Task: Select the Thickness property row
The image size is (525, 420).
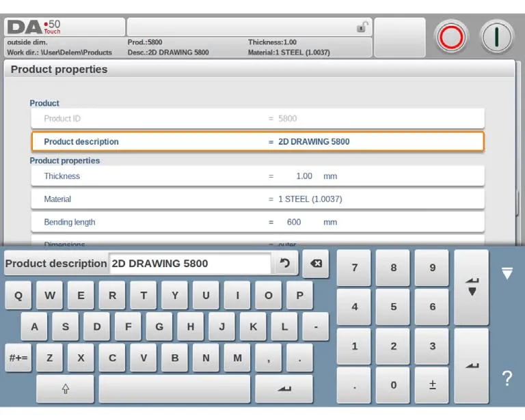Action: click(257, 176)
